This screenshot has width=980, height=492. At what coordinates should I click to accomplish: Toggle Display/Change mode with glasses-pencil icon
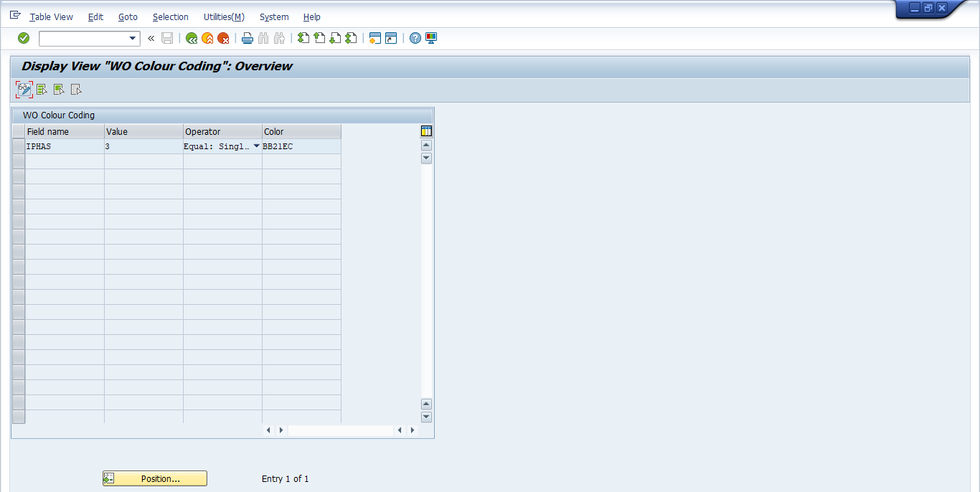pos(23,89)
